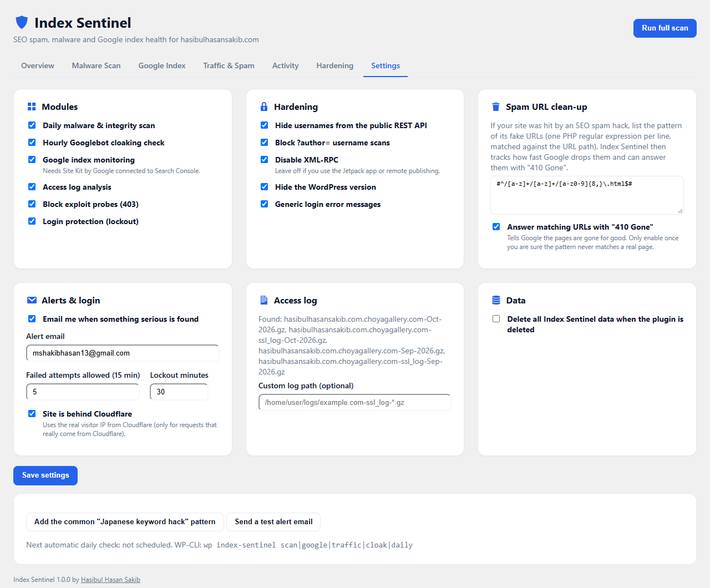Screen dimensions: 710x588
Task: Toggle Block exploit probes (403) checkbox
Action: (x=32, y=204)
